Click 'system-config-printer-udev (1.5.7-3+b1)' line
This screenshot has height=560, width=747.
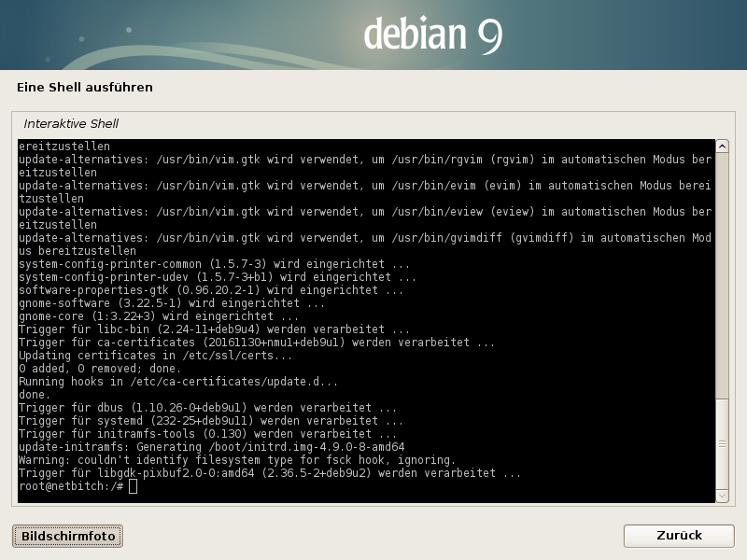(218, 277)
